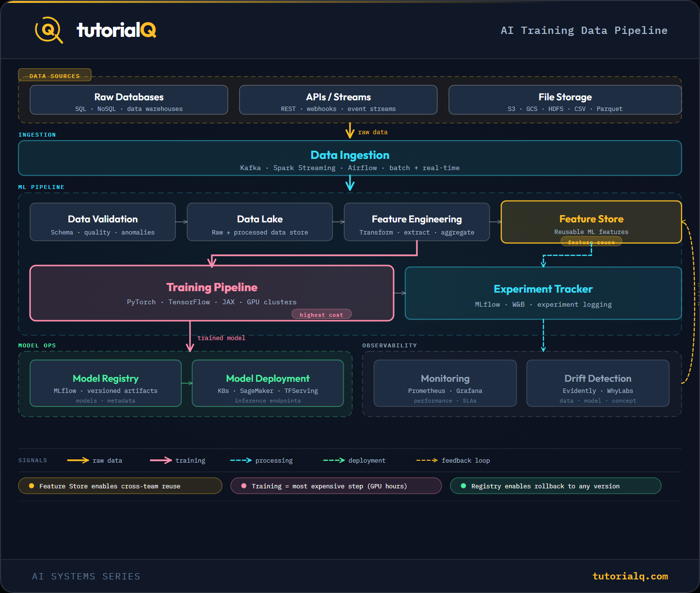Click the 'raw data' legend label
Viewport: 700px width, 593px height.
tap(108, 460)
